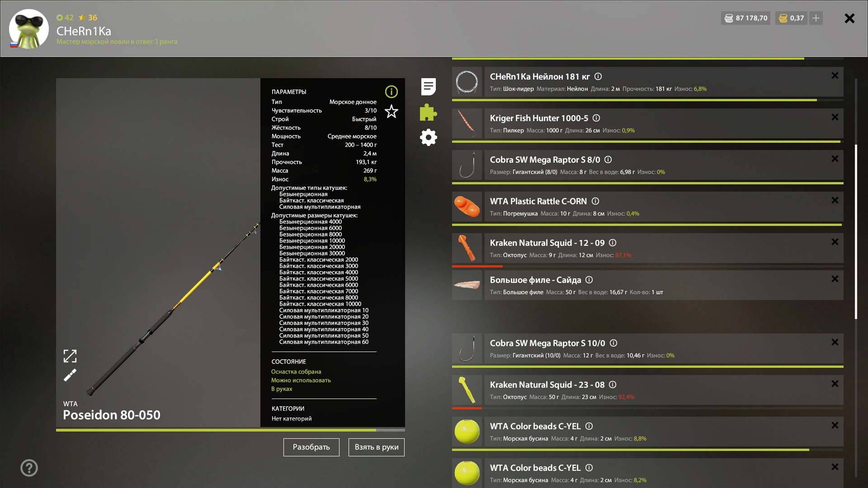The image size is (868, 488).
Task: Mark rod as favorite with star
Action: point(391,111)
